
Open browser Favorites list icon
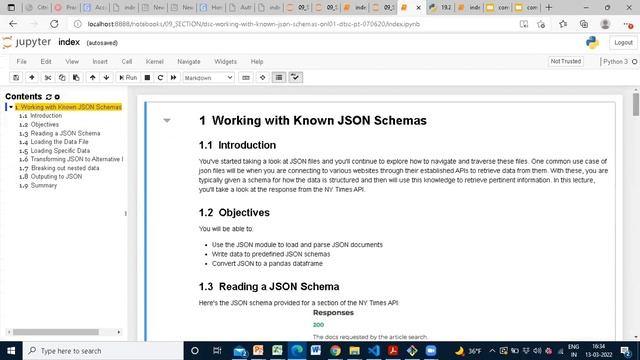tap(563, 24)
